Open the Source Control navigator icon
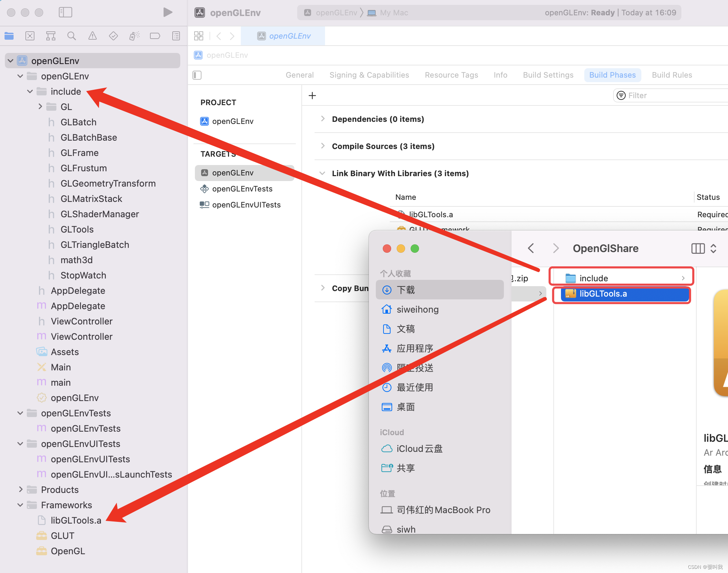 tap(30, 36)
